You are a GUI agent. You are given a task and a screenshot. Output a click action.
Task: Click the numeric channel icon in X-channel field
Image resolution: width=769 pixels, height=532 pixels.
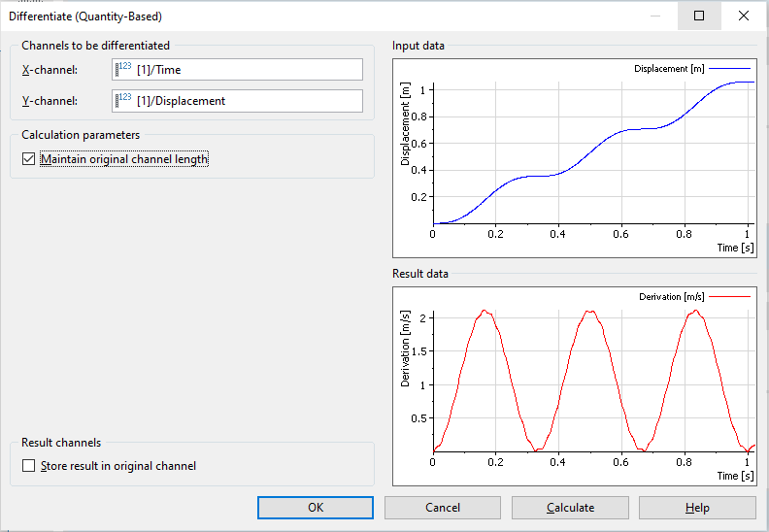click(123, 69)
